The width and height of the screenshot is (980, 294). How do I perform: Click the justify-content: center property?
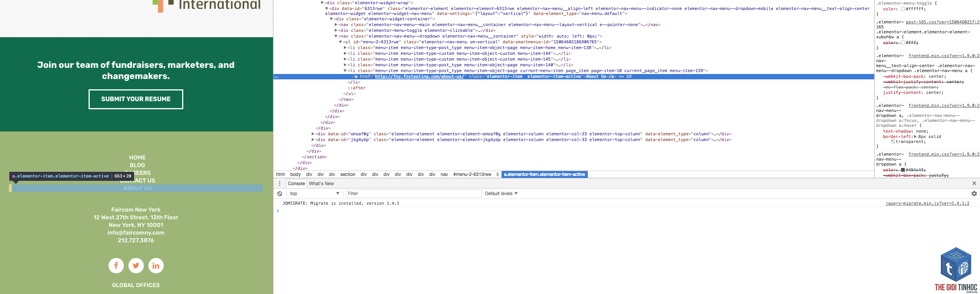click(x=913, y=92)
